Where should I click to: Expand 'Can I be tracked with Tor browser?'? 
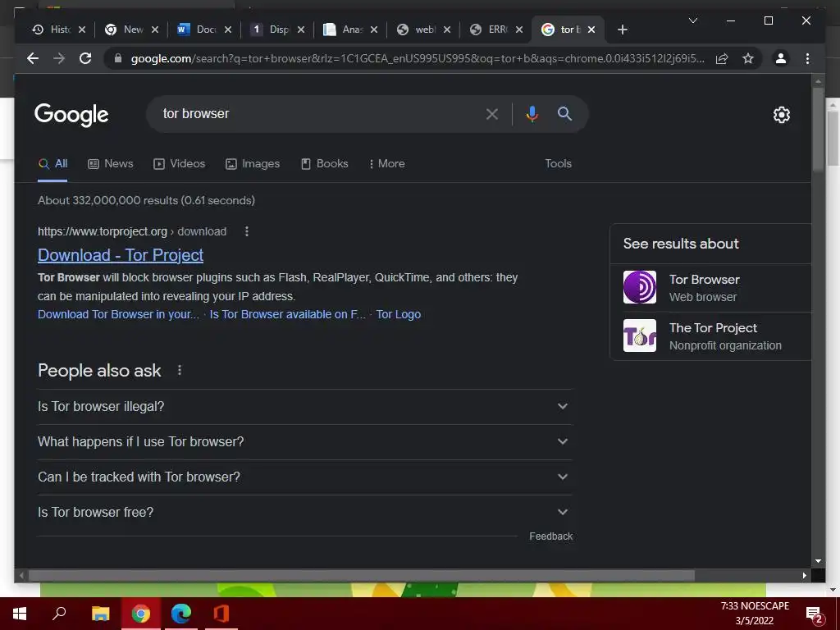[x=305, y=477]
